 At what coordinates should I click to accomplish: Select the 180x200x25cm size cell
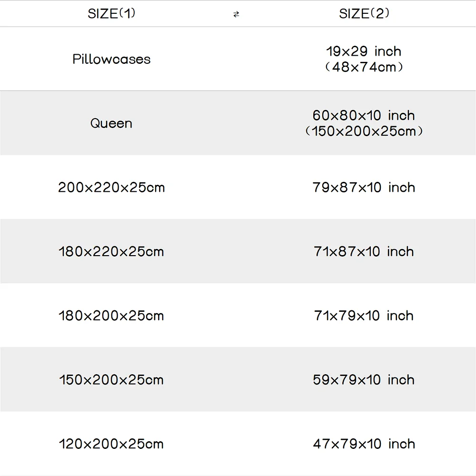(x=111, y=316)
